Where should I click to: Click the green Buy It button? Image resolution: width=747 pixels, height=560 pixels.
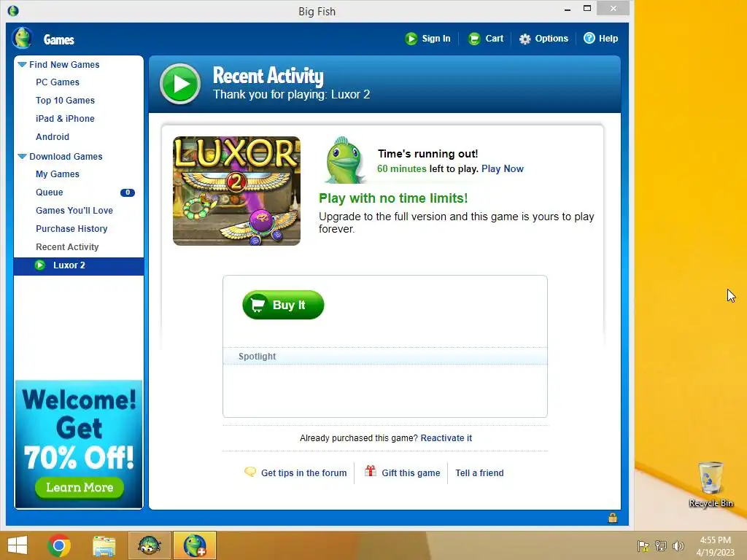click(x=283, y=305)
